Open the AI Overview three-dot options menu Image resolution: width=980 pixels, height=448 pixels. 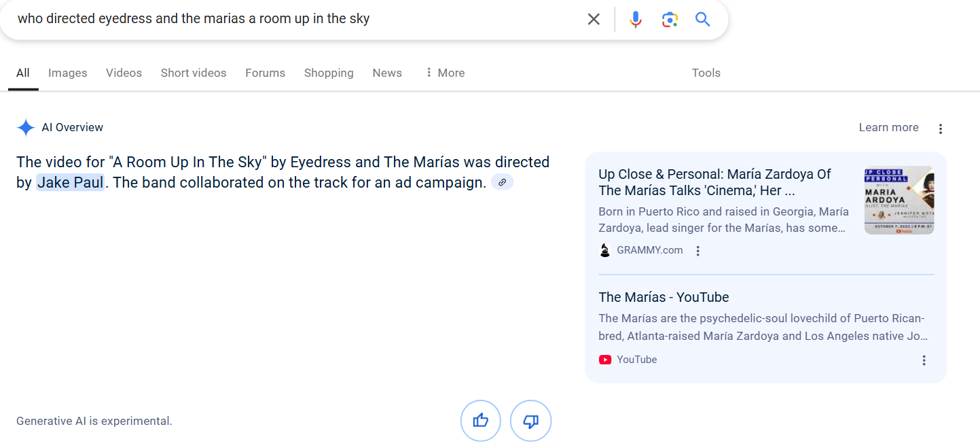[941, 128]
